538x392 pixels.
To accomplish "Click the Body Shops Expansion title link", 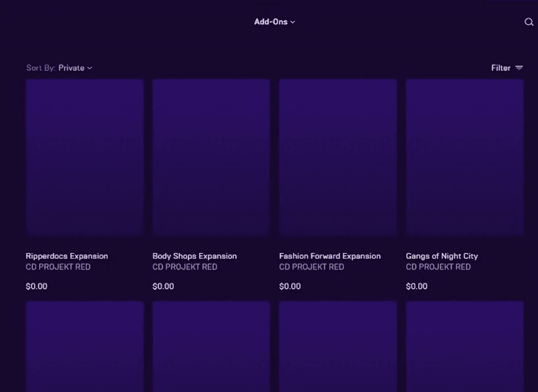I will pyautogui.click(x=194, y=256).
